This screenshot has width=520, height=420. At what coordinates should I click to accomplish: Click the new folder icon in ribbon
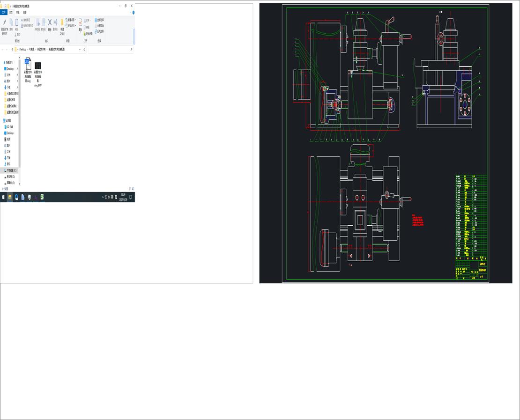click(x=62, y=22)
